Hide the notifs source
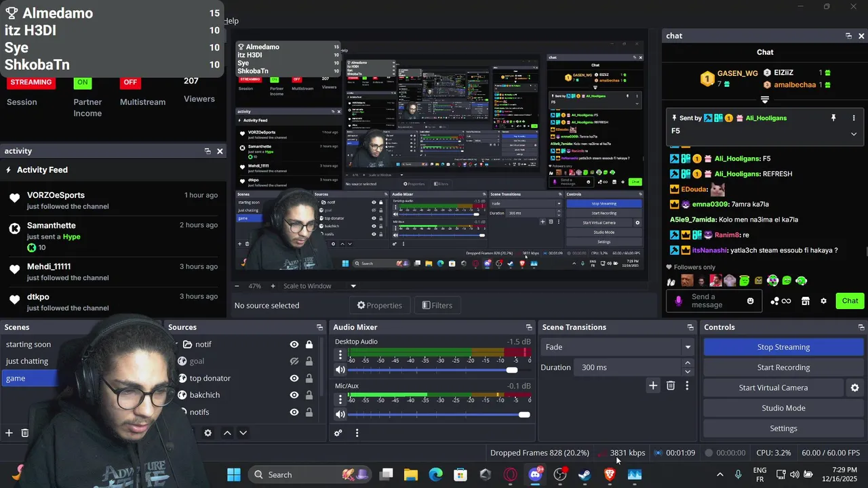868x488 pixels. coord(294,412)
